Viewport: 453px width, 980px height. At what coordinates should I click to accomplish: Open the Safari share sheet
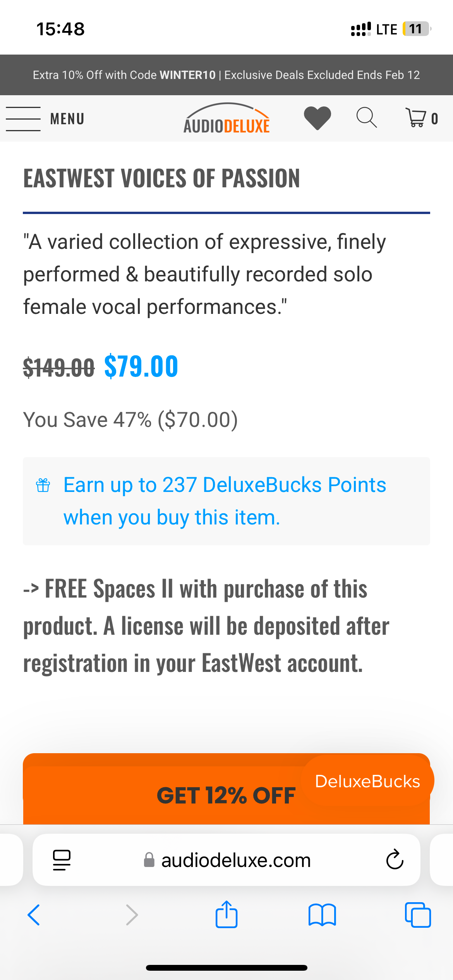(226, 914)
